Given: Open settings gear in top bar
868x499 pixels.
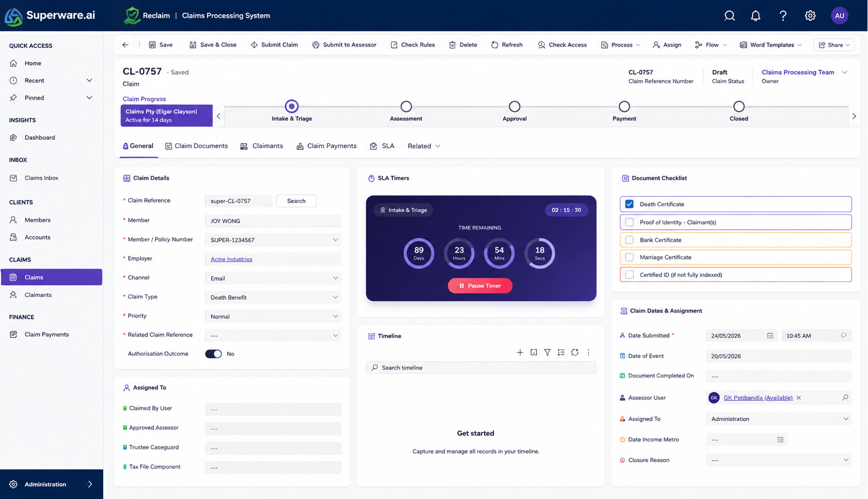Looking at the screenshot, I should 810,16.
